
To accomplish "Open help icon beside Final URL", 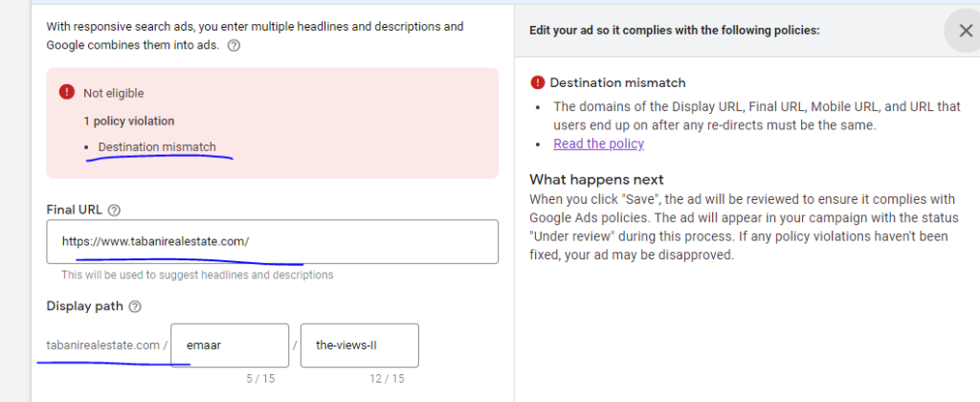I will (x=114, y=211).
